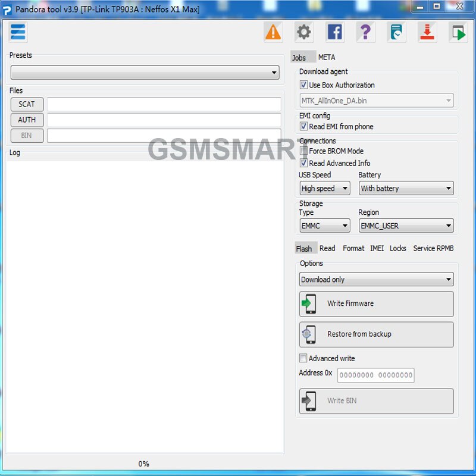Click the Write Firmware button
476x476 pixels.
click(x=377, y=304)
